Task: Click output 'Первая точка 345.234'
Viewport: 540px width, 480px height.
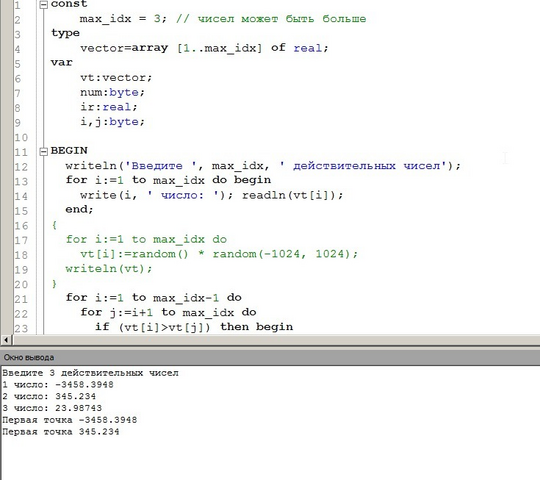Action: pyautogui.click(x=61, y=432)
